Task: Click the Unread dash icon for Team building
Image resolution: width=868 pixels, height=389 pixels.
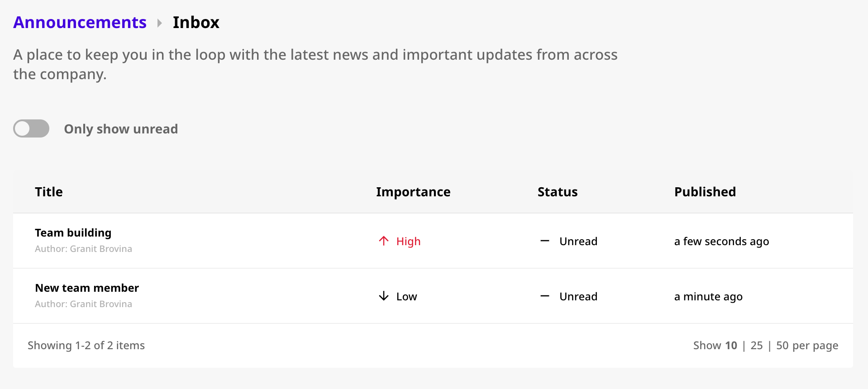Action: point(545,241)
